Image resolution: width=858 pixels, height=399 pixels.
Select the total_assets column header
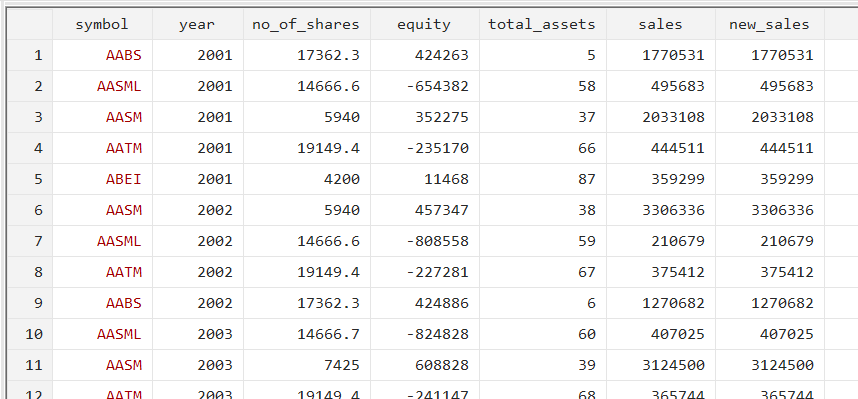[542, 24]
